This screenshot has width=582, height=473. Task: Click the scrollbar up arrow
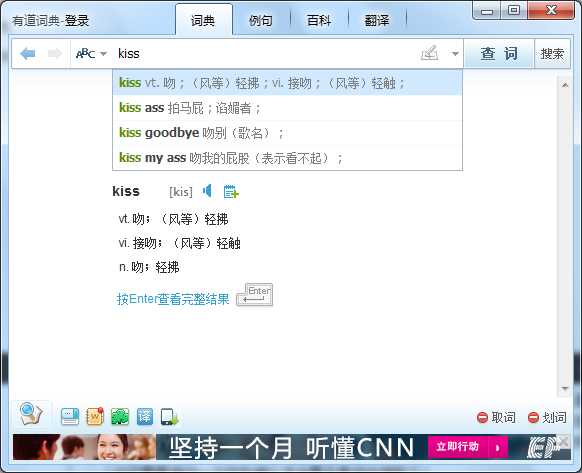tap(565, 85)
